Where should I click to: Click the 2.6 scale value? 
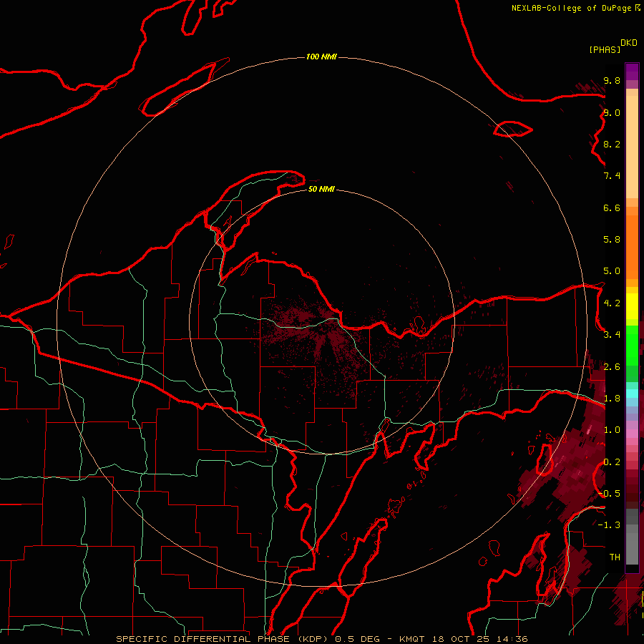tap(612, 367)
